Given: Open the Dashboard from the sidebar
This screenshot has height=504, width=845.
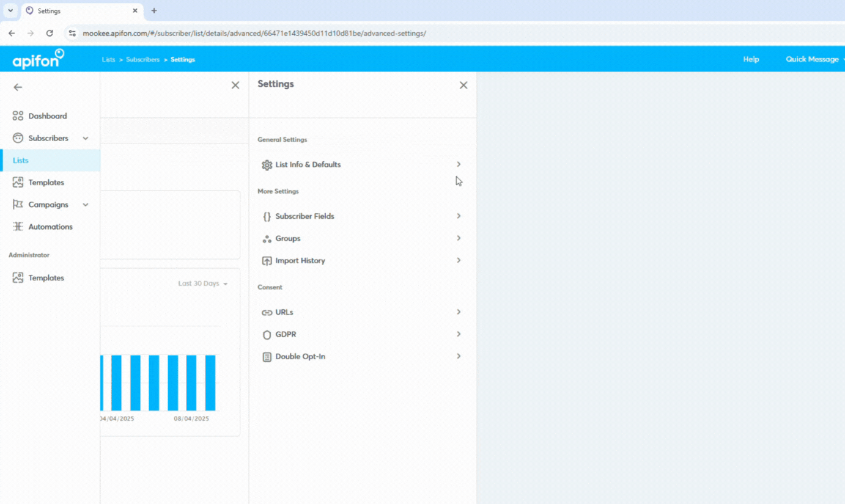Looking at the screenshot, I should point(47,115).
